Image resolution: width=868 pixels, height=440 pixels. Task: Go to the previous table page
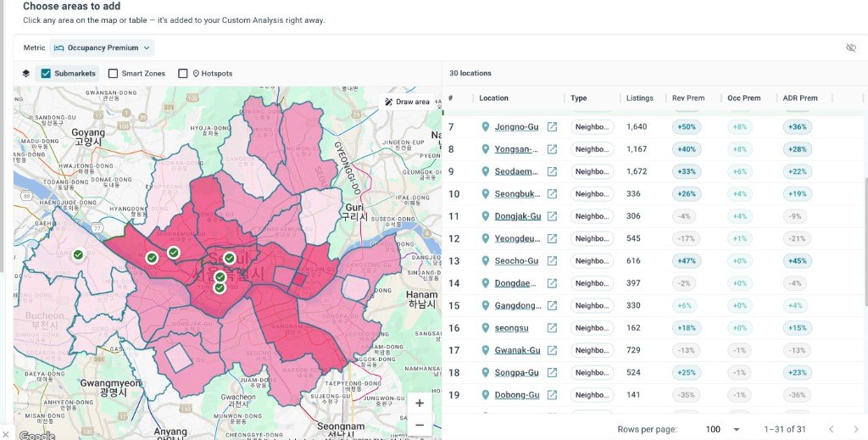831,429
